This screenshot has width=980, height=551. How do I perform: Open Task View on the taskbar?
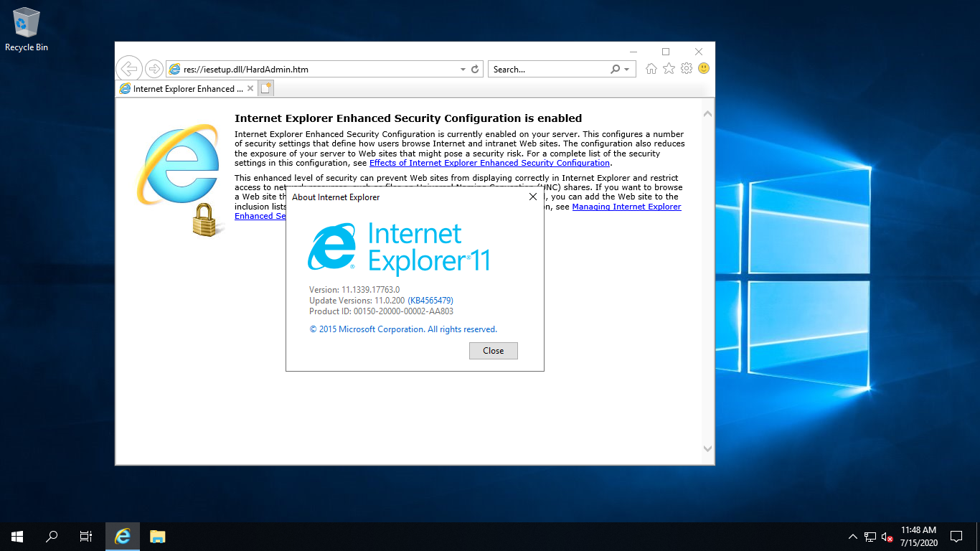[86, 536]
